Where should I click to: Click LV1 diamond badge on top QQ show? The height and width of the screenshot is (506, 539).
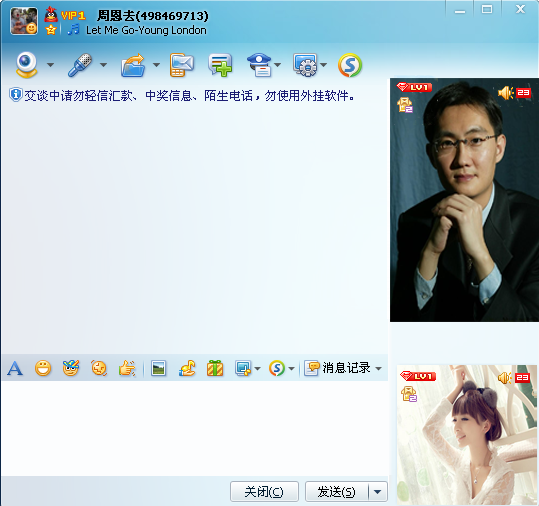pyautogui.click(x=414, y=87)
